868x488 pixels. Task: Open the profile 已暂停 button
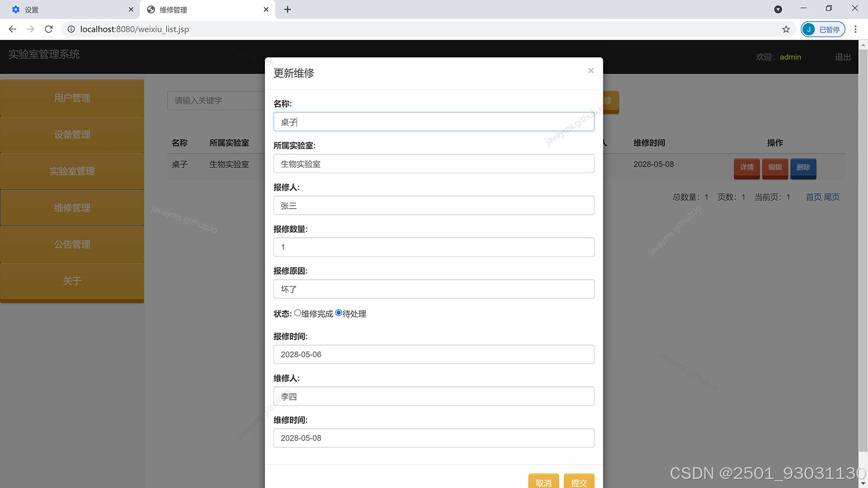[823, 29]
